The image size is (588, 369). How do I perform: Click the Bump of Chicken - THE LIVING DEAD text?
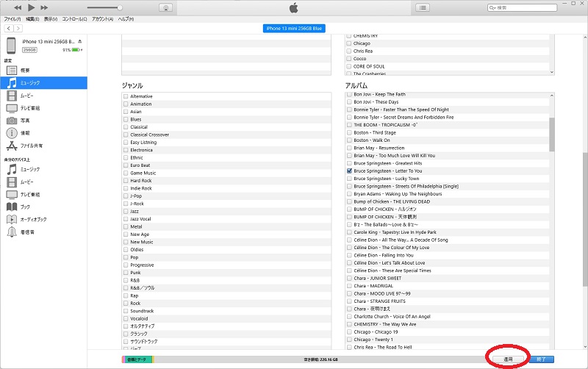[x=392, y=201]
